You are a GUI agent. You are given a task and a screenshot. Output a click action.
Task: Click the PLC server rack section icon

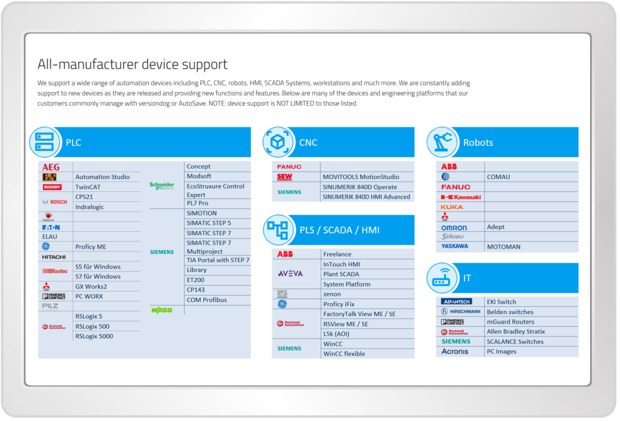click(45, 142)
